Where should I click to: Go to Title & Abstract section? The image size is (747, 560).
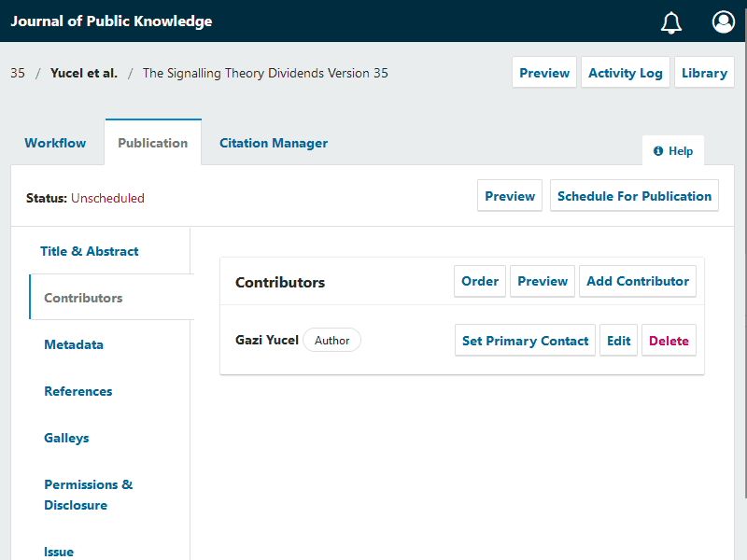click(x=90, y=251)
